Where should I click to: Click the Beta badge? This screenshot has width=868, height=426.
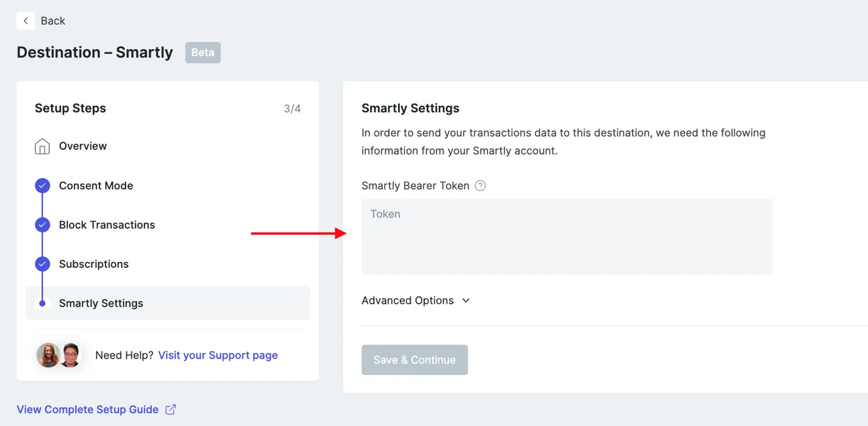[202, 52]
